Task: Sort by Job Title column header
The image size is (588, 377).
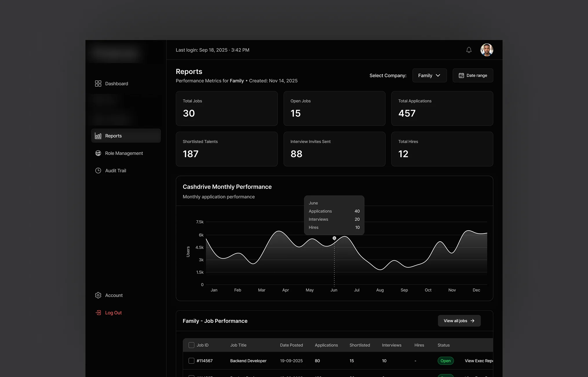Action: click(x=238, y=345)
